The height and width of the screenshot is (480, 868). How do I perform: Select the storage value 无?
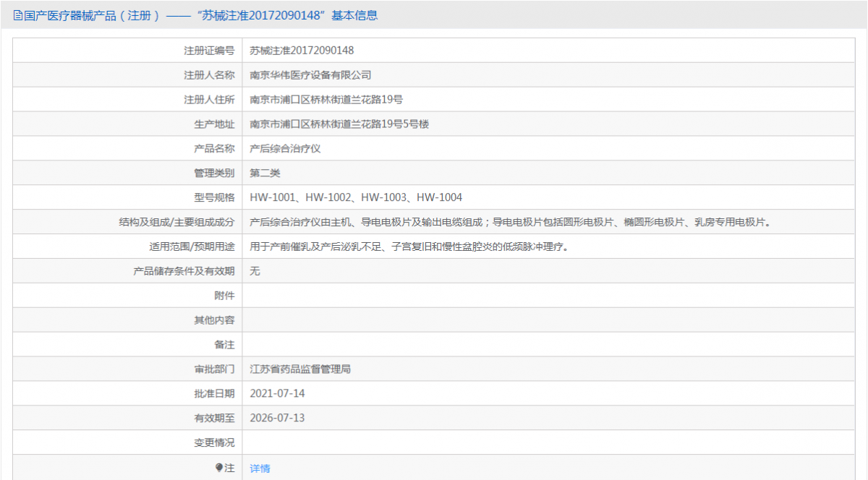(255, 271)
